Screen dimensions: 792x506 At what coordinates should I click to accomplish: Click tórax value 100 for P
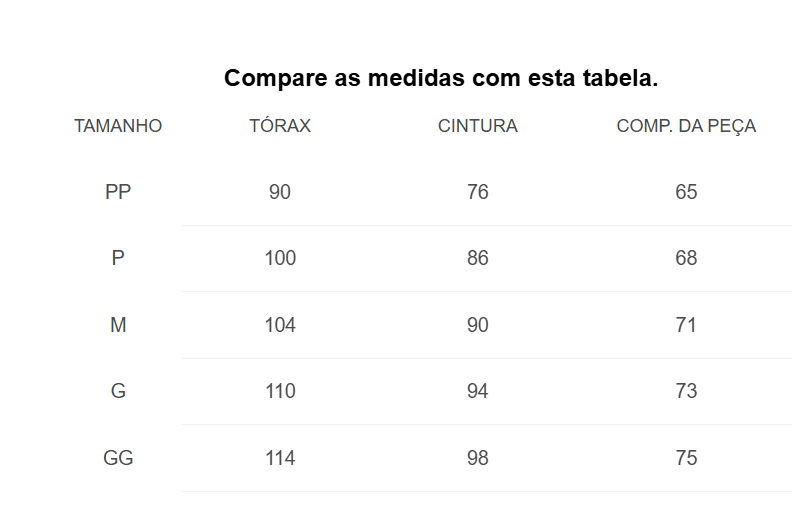(x=280, y=258)
